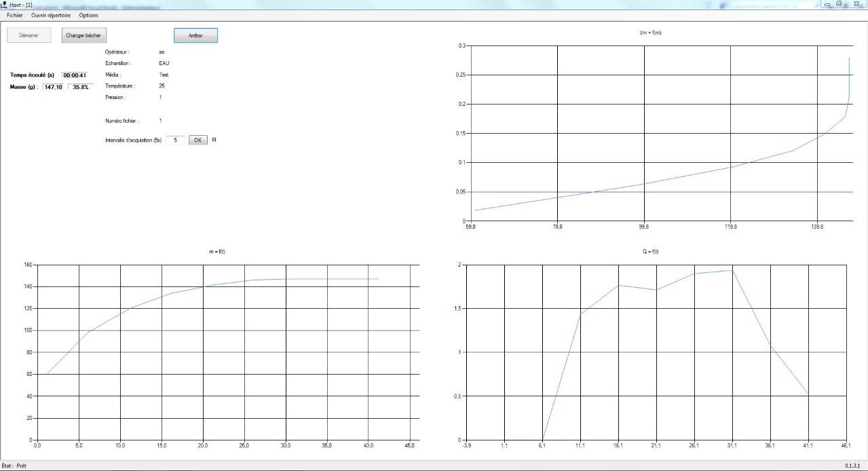The height and width of the screenshot is (471, 868).
Task: Click the m = f(t) chart title
Action: [x=217, y=252]
